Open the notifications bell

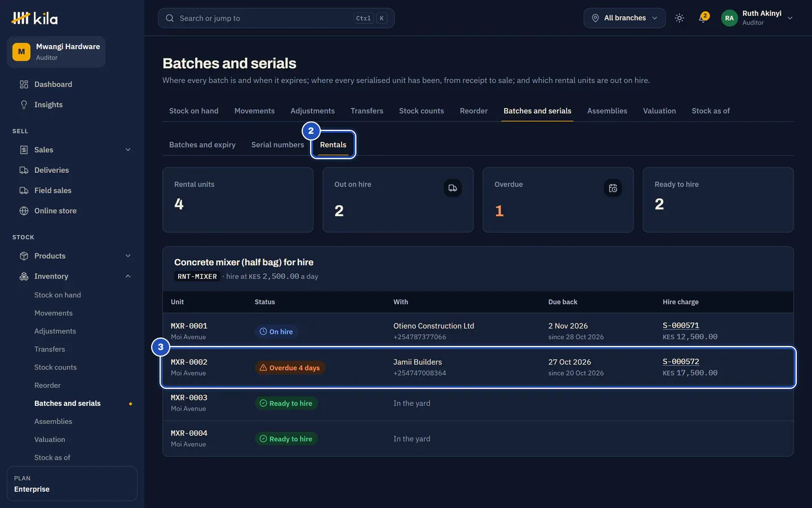pos(703,18)
